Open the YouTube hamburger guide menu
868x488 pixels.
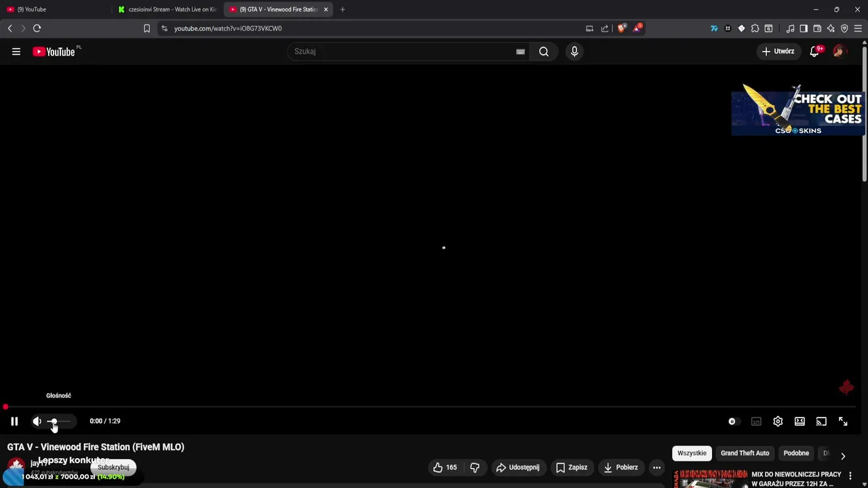tap(16, 52)
